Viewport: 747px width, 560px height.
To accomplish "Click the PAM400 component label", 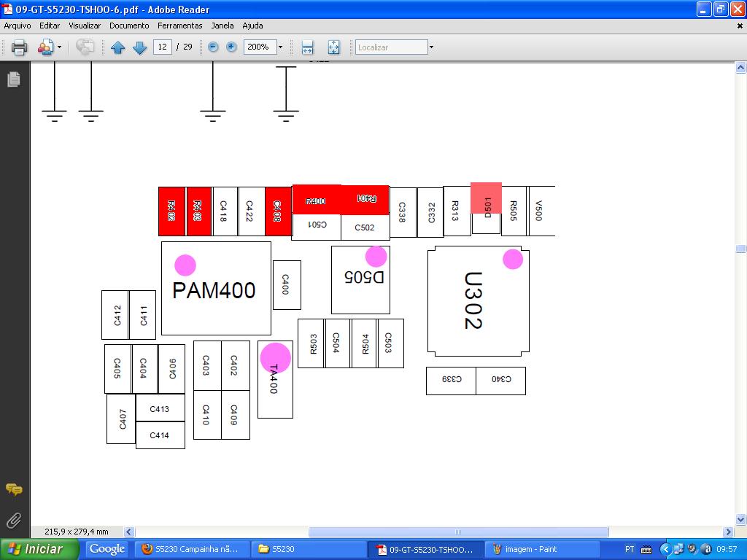I will (214, 290).
